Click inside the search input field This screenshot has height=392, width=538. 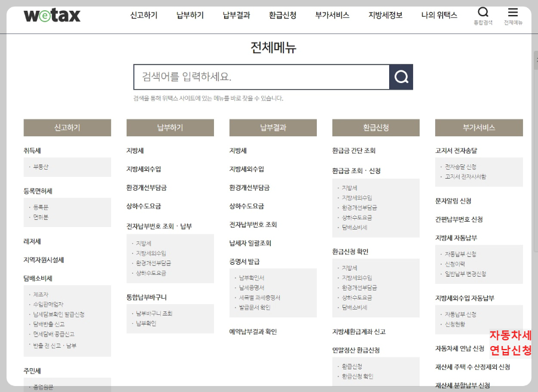click(x=257, y=76)
